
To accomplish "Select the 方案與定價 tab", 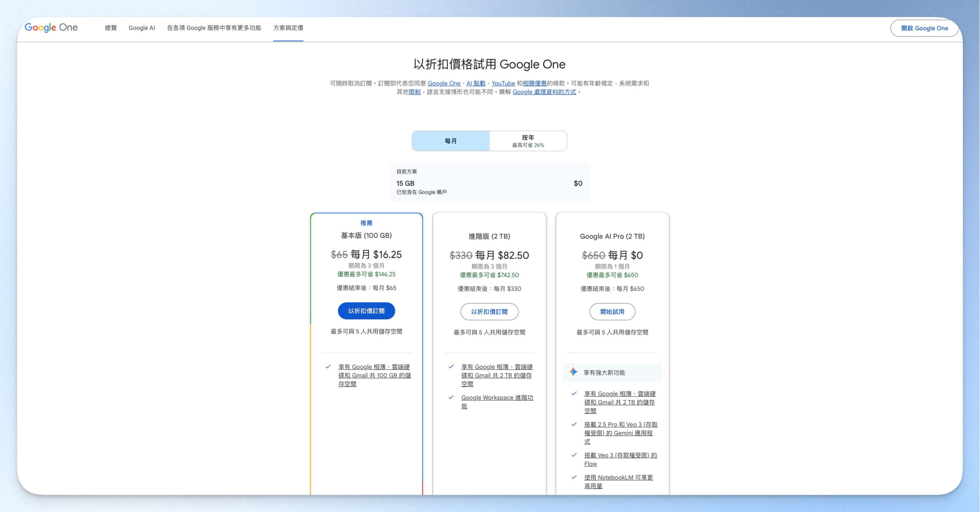I will 288,28.
